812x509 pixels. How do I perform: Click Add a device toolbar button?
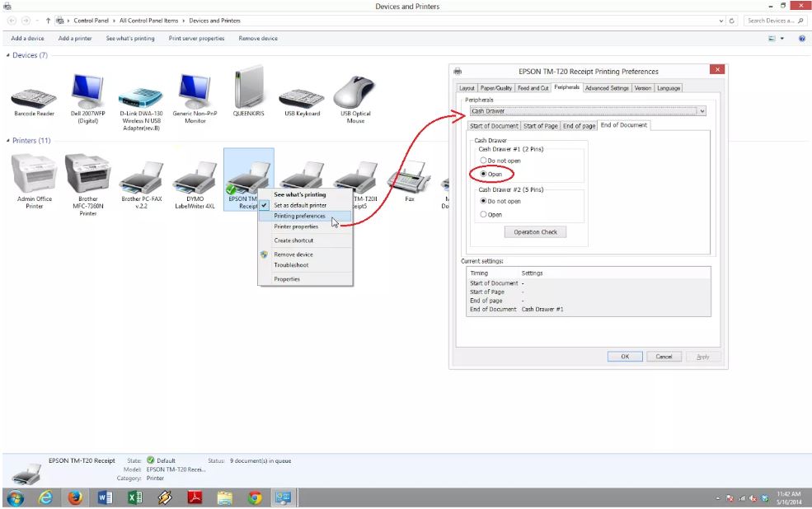27,38
